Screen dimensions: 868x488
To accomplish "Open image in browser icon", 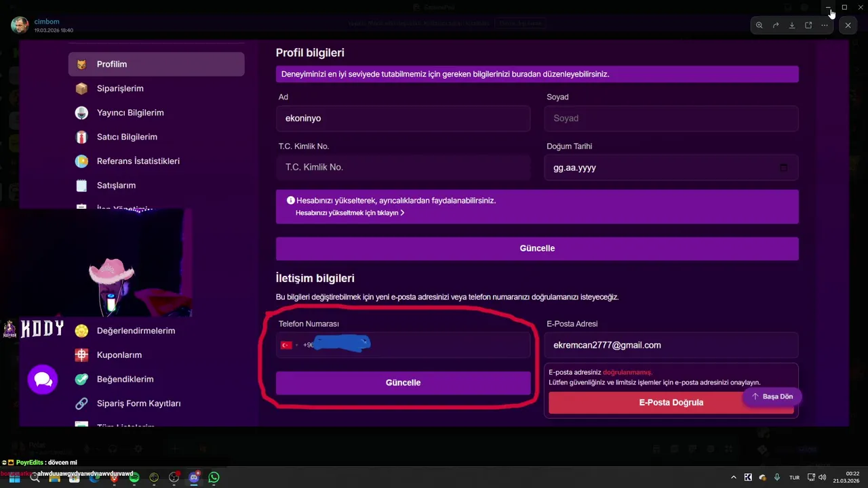I will (x=808, y=25).
